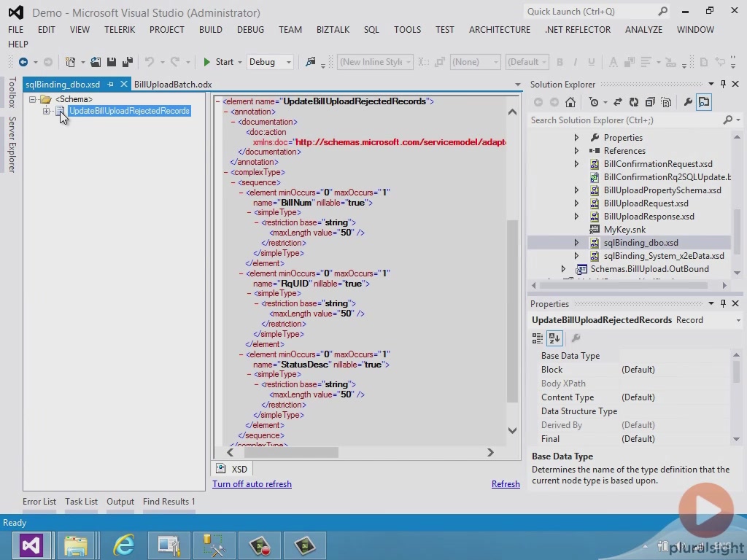Select MyKey.snk in Solution Explorer
Screen dimensions: 747x560
click(x=624, y=230)
